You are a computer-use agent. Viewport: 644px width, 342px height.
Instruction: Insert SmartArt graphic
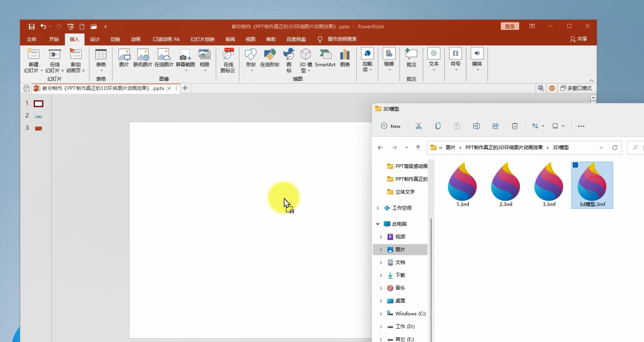click(325, 58)
